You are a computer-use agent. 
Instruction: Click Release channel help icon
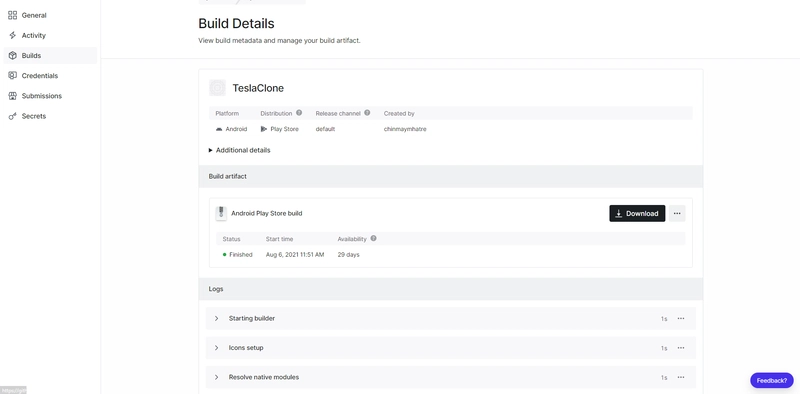click(x=367, y=113)
